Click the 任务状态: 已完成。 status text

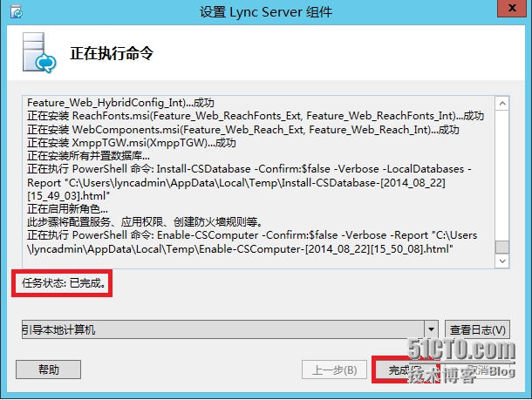tap(65, 283)
